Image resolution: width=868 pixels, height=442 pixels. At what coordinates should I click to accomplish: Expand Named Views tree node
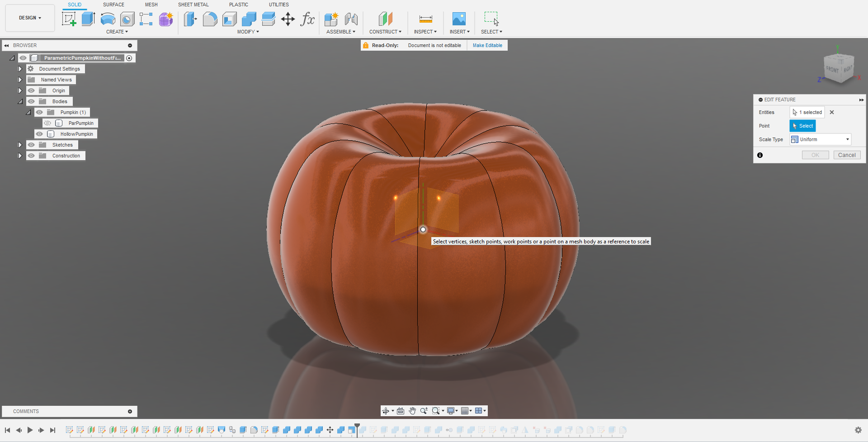click(20, 80)
